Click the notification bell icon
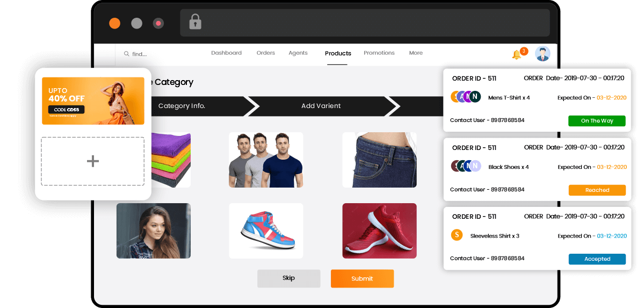The image size is (644, 308). (517, 55)
